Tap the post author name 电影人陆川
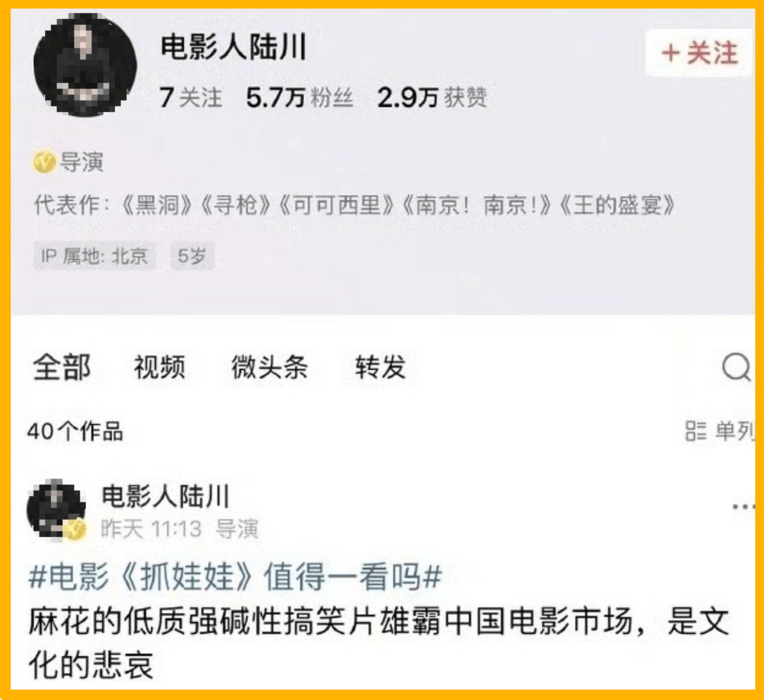764x700 pixels. pos(165,496)
